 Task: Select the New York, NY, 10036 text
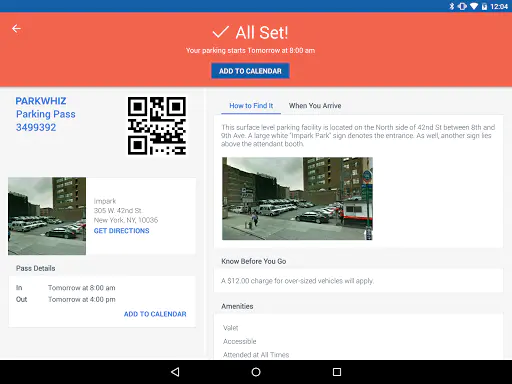coord(126,220)
